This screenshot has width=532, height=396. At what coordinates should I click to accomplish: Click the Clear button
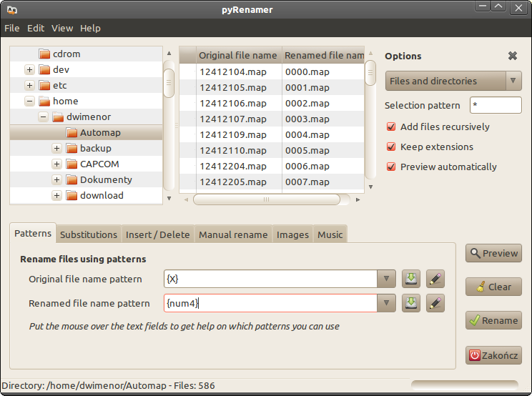pos(493,287)
